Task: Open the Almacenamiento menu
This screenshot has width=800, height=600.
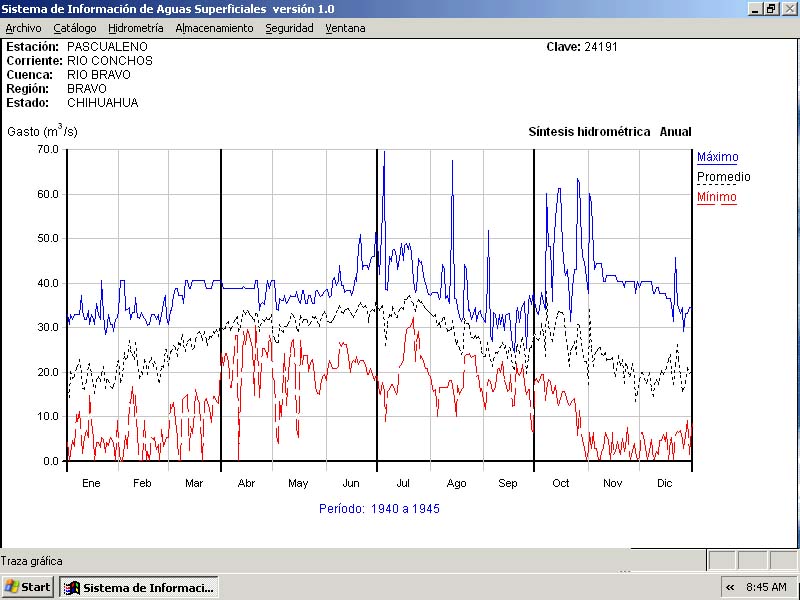Action: [214, 28]
